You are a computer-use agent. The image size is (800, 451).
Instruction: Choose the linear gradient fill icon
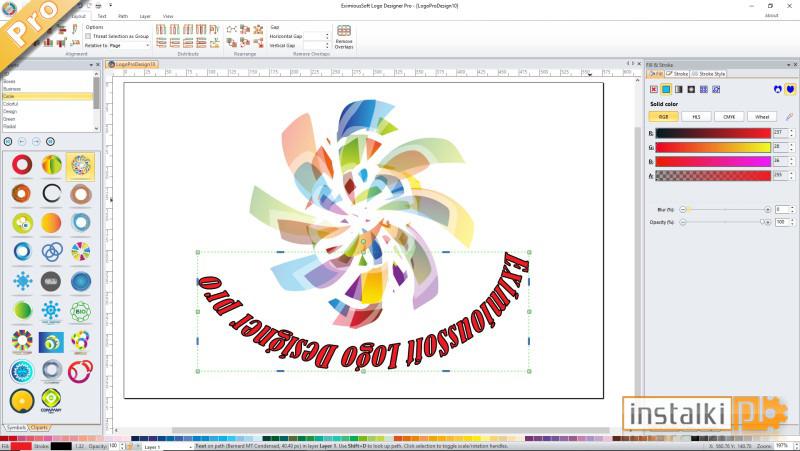pyautogui.click(x=679, y=89)
